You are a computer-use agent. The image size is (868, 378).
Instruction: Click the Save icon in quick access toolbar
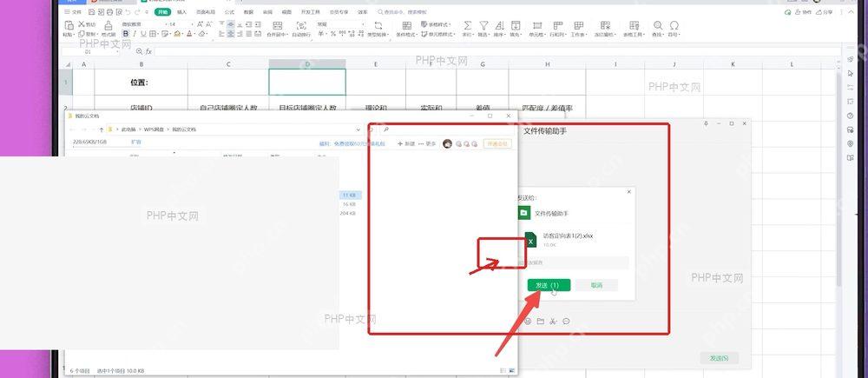point(91,11)
